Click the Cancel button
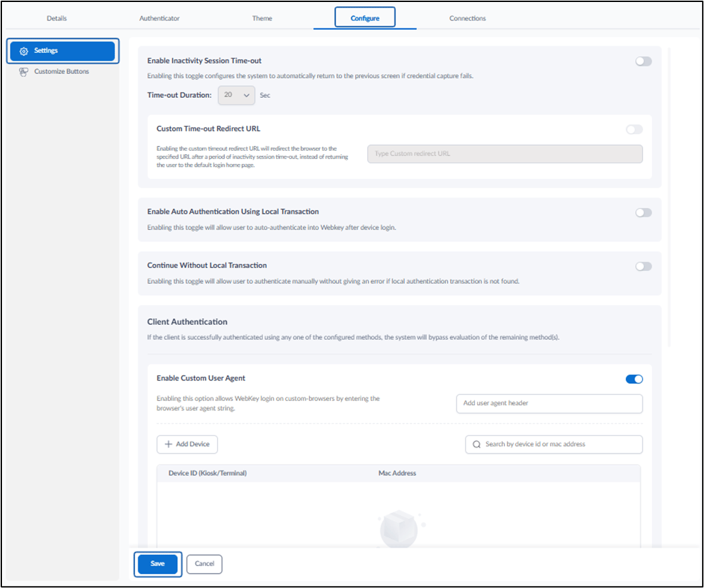The height and width of the screenshot is (588, 704). (204, 564)
